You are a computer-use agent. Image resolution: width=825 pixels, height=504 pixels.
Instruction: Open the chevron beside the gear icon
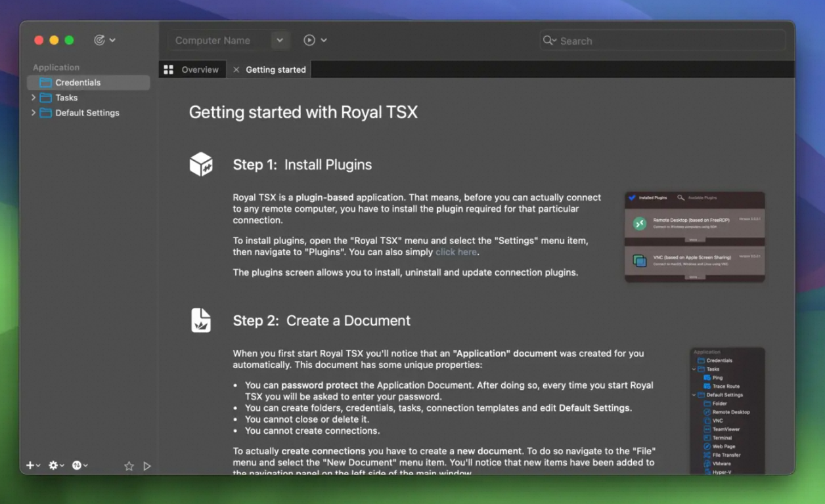62,466
